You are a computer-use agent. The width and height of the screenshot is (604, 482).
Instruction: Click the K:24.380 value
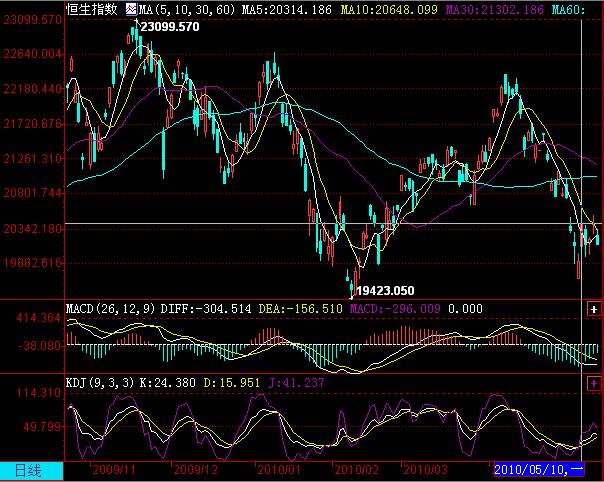tap(167, 383)
